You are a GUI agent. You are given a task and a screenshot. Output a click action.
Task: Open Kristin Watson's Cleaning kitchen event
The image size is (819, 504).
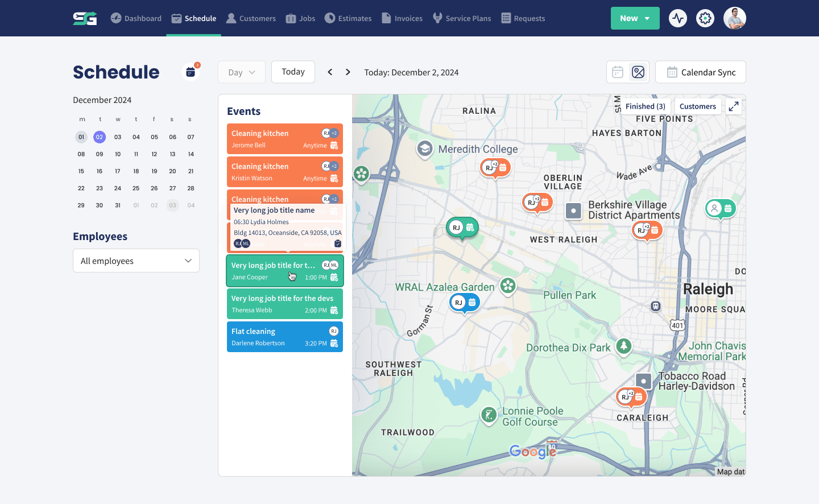(x=285, y=172)
